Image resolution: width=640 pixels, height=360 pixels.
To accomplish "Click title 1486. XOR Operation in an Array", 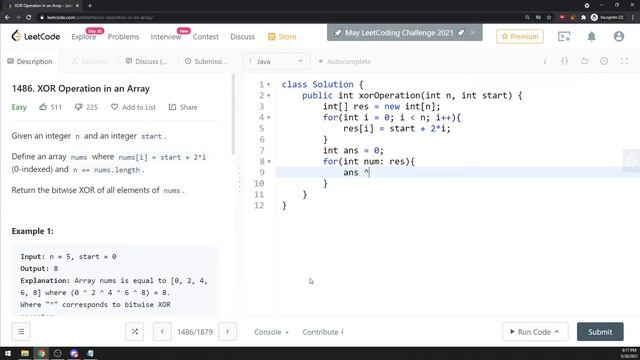I will click(x=81, y=89).
